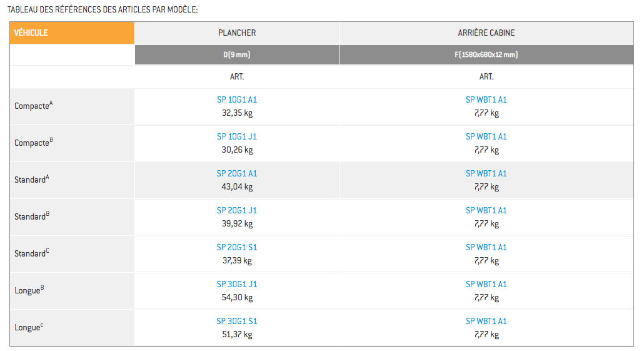Open the SP 10G1 A1 article link
Image resolution: width=644 pixels, height=351 pixels.
click(237, 99)
